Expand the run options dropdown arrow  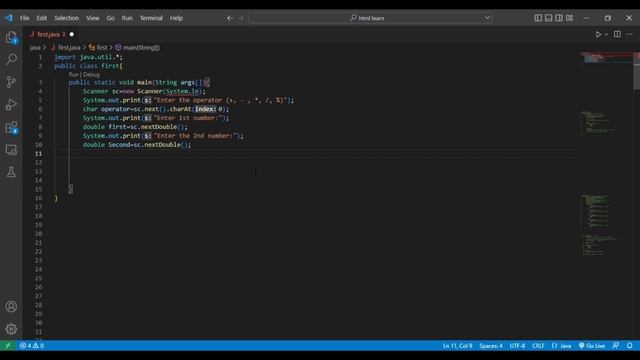coord(606,35)
